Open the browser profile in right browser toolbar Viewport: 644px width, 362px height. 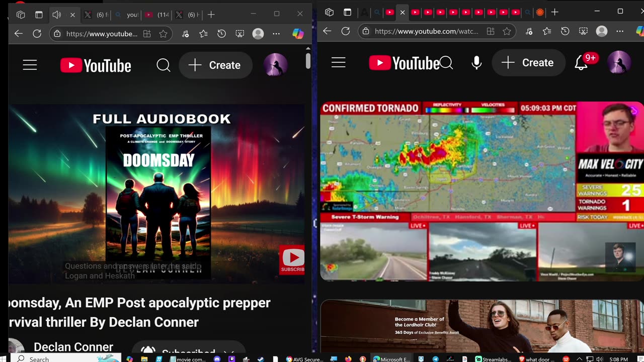602,31
